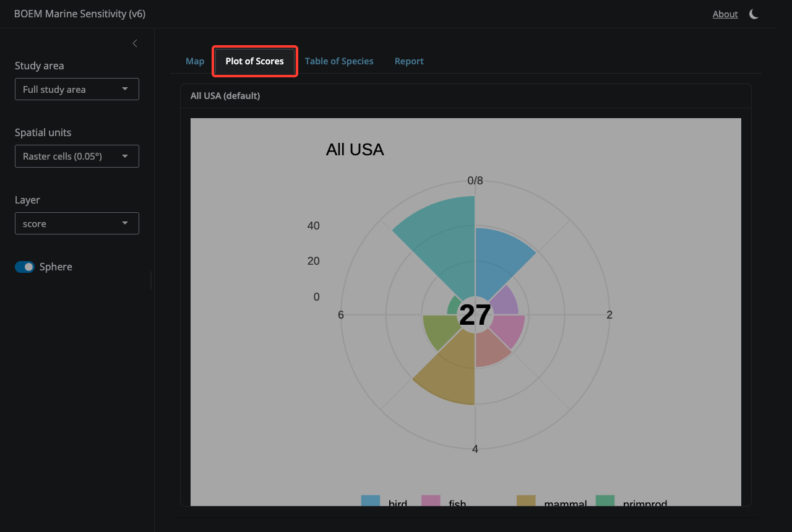
Task: Click the tan mammal wedge in the chart
Action: [452, 371]
